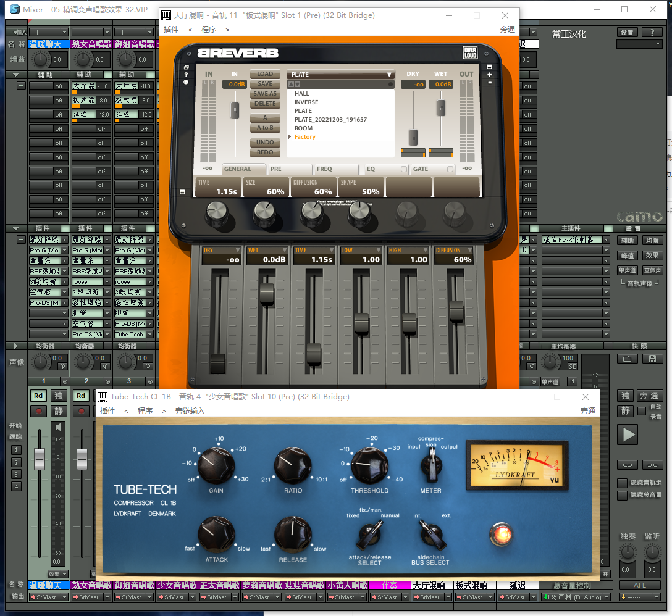The width and height of the screenshot is (672, 616).
Task: Toggle the 自动录音 checkbox
Action: [x=642, y=411]
